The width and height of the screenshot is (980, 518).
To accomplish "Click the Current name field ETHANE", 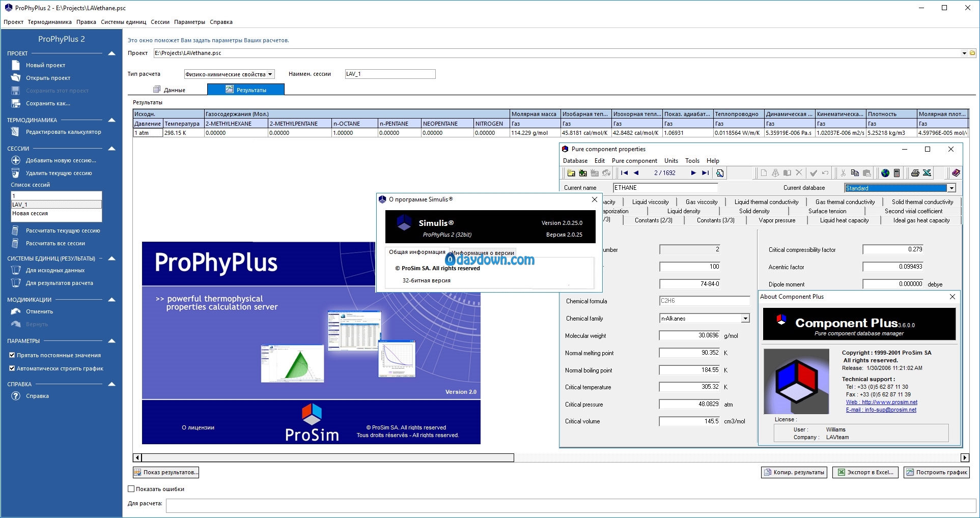I will click(665, 188).
